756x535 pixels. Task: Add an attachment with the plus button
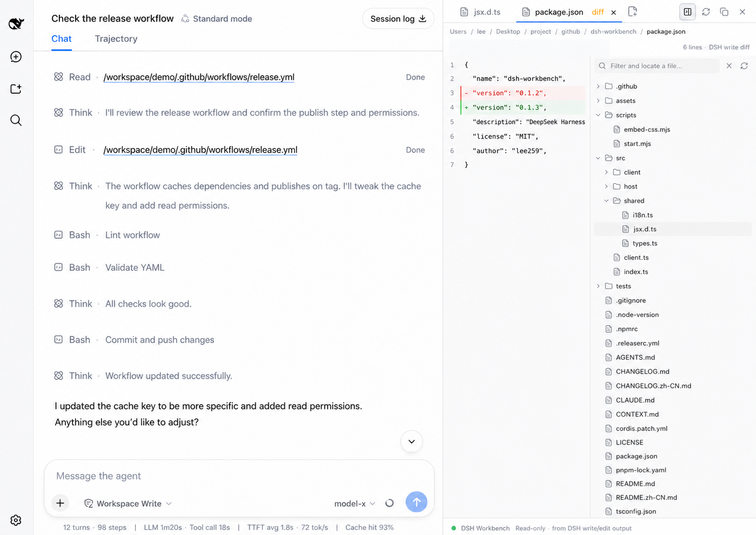(60, 503)
